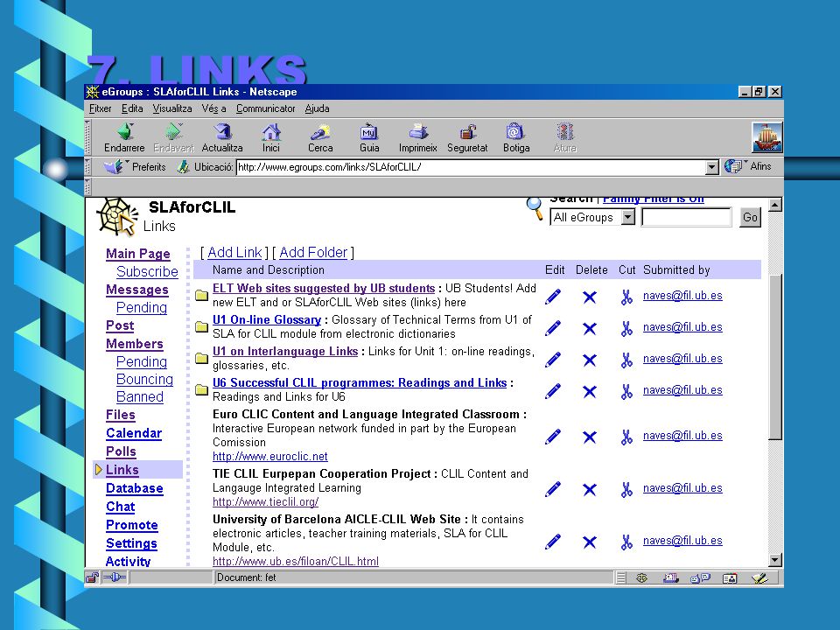The width and height of the screenshot is (840, 630).
Task: Edit pencil for ELT Web sites folder
Action: point(553,297)
